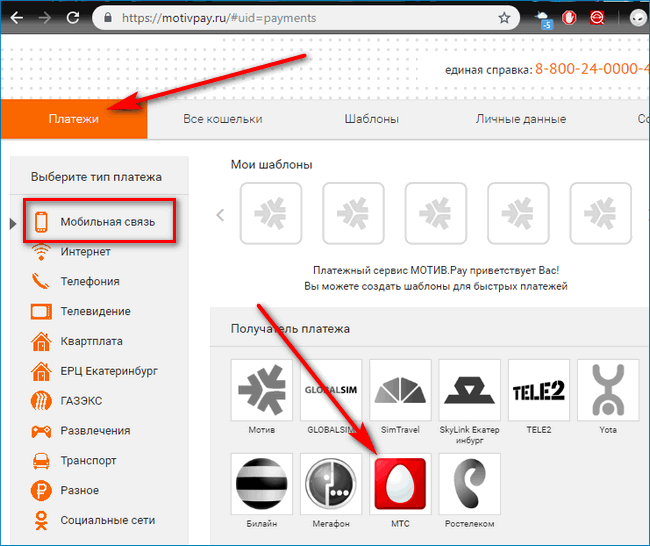Click the Получатель платежа heading
The width and height of the screenshot is (650, 546).
290,329
